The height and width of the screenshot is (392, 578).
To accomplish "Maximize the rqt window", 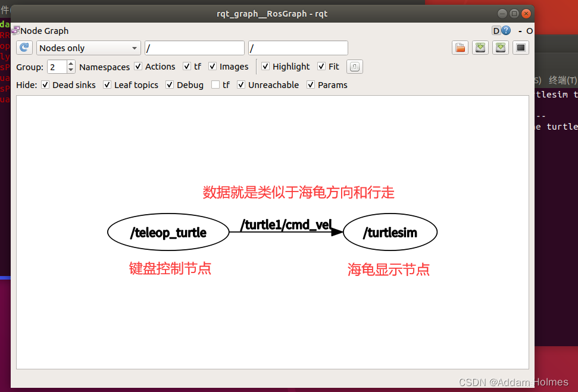I will [514, 14].
